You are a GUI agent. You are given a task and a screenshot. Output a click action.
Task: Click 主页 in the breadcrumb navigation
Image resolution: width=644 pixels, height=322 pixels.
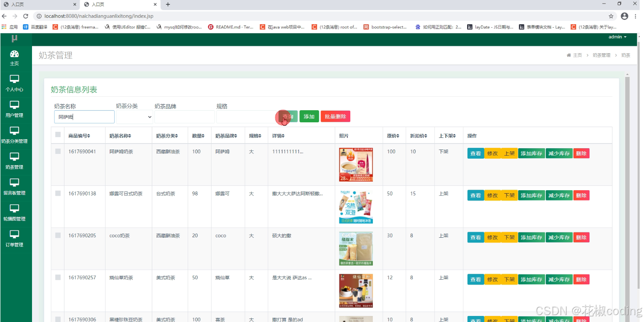coord(577,55)
